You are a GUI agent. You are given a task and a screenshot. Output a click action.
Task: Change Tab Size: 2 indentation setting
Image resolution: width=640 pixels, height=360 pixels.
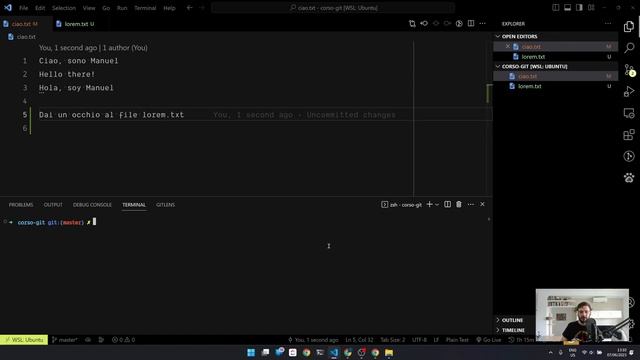click(393, 340)
